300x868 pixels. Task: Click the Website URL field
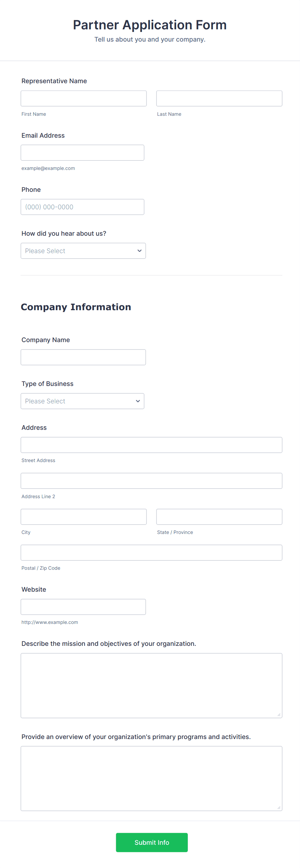pyautogui.click(x=83, y=607)
